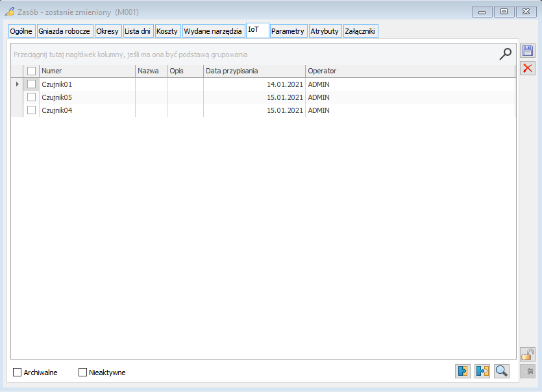
Task: Open the Załączniki tab
Action: (360, 31)
